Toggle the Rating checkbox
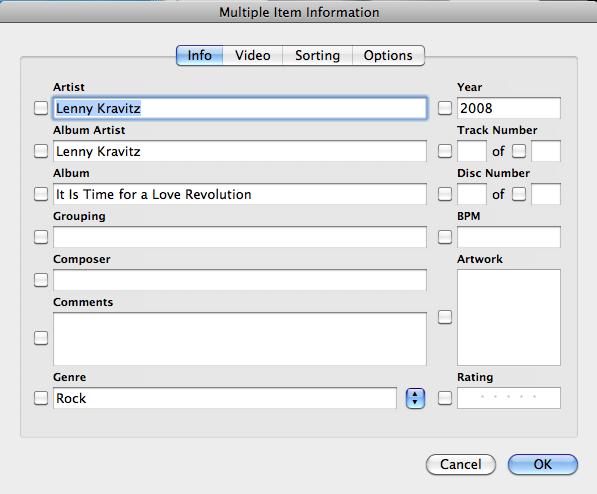Viewport: 597px width, 494px height. click(445, 398)
